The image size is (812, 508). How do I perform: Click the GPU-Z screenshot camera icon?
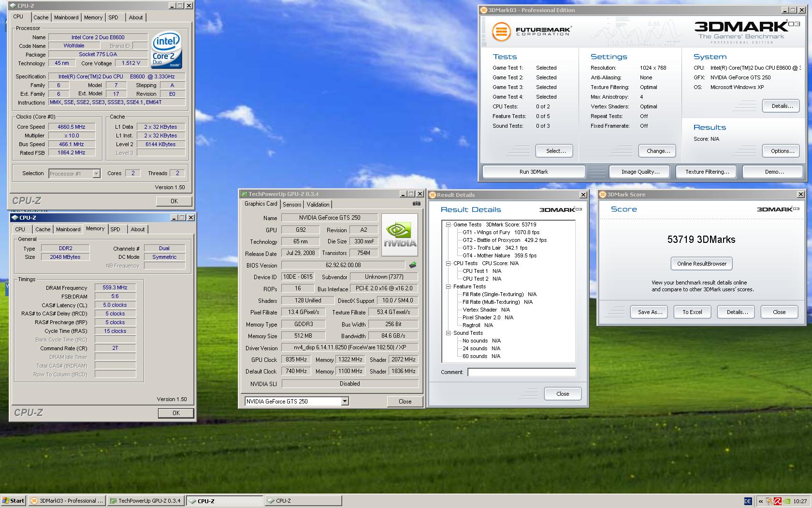[x=416, y=204]
